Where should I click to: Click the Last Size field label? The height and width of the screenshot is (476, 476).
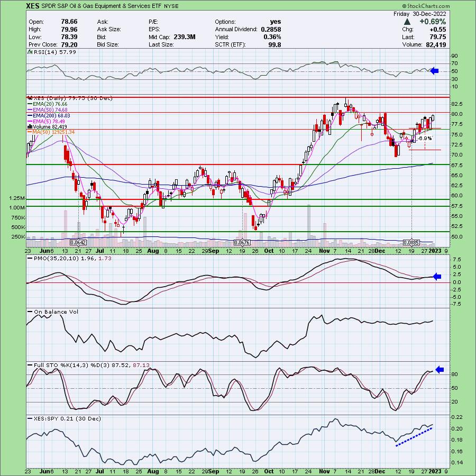(161, 44)
